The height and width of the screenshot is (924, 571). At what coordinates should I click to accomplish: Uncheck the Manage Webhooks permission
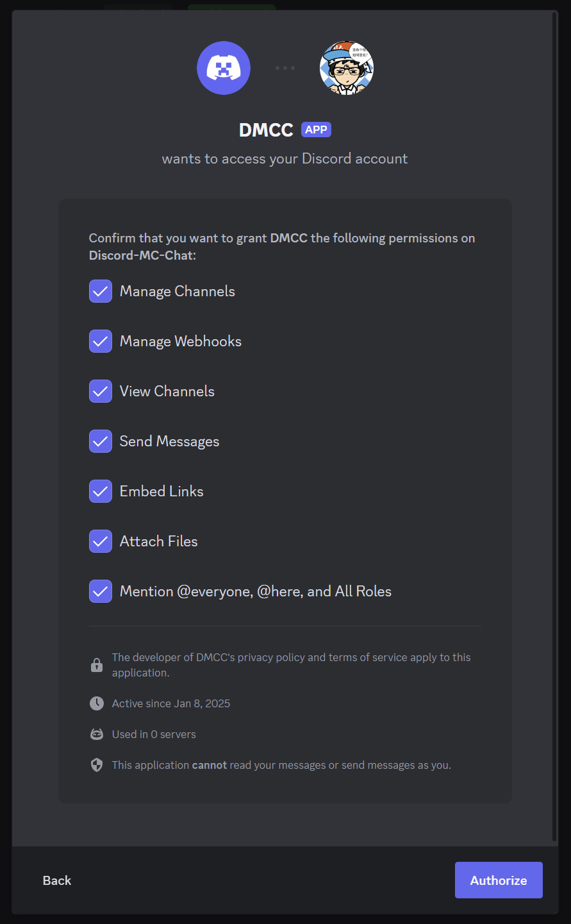[x=101, y=341]
